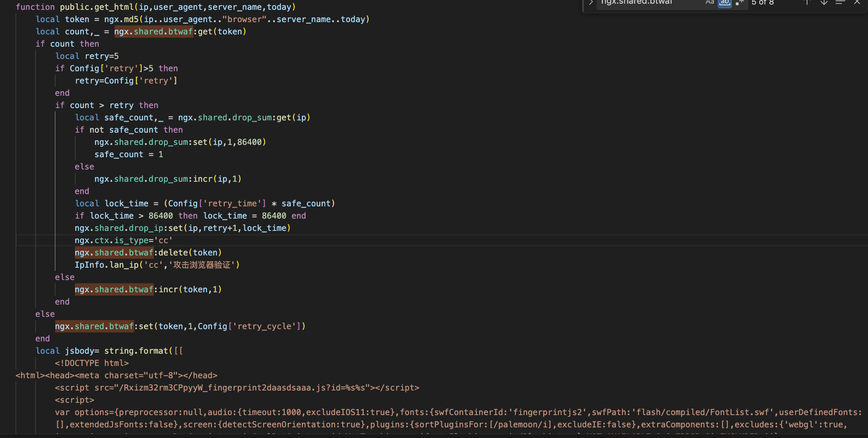The height and width of the screenshot is (438, 868).
Task: Click '<!DOCTYPE html>' line
Action: pyautogui.click(x=92, y=363)
